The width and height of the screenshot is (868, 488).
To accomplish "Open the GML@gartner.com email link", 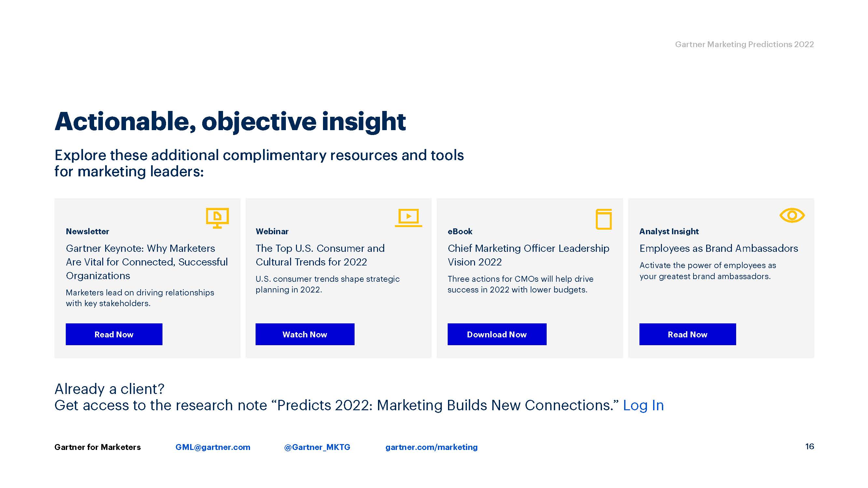I will (x=213, y=447).
